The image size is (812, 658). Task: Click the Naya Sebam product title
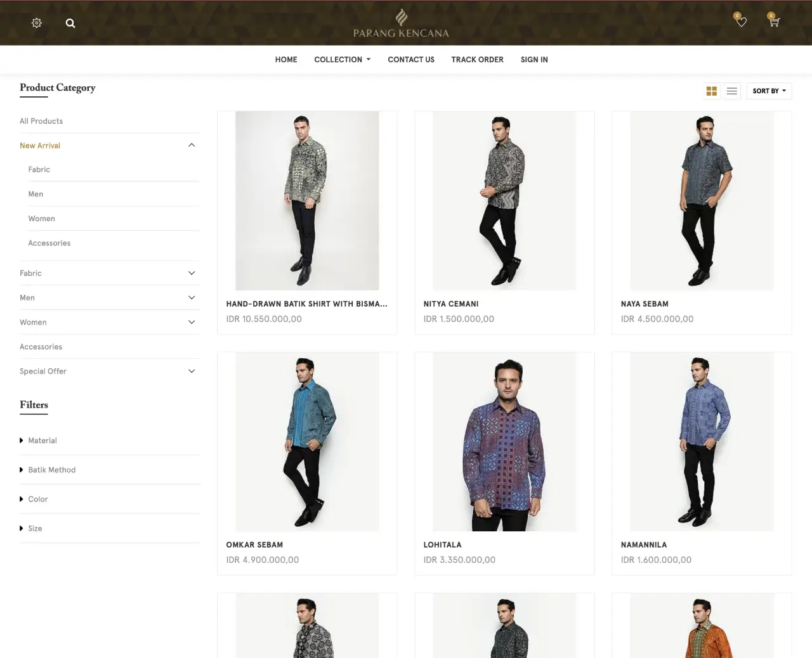click(x=645, y=304)
